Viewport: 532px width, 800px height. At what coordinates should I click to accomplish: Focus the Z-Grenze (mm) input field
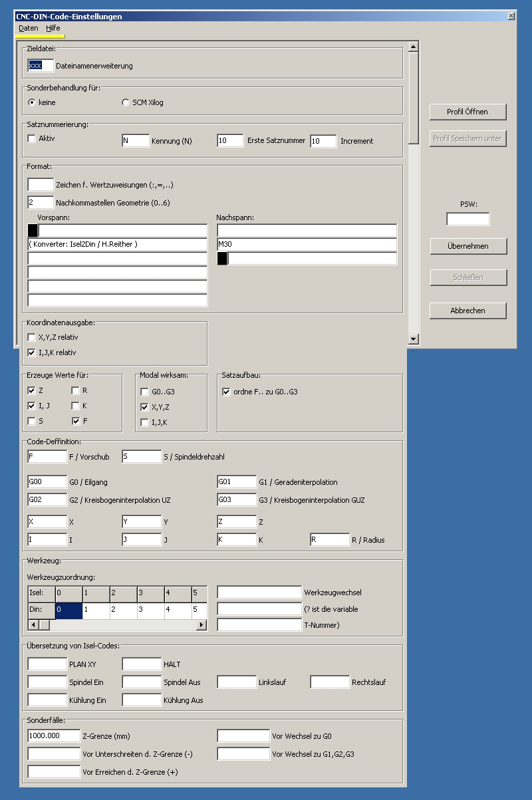54,735
